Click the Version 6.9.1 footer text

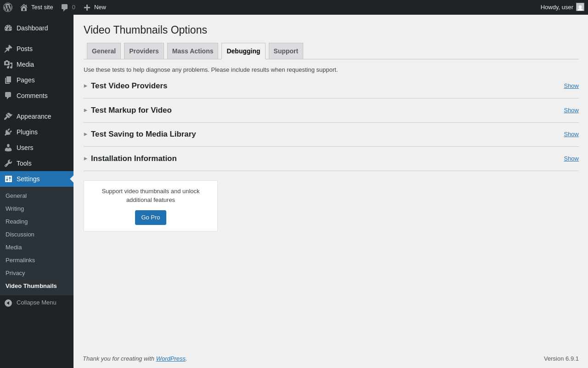(561, 359)
